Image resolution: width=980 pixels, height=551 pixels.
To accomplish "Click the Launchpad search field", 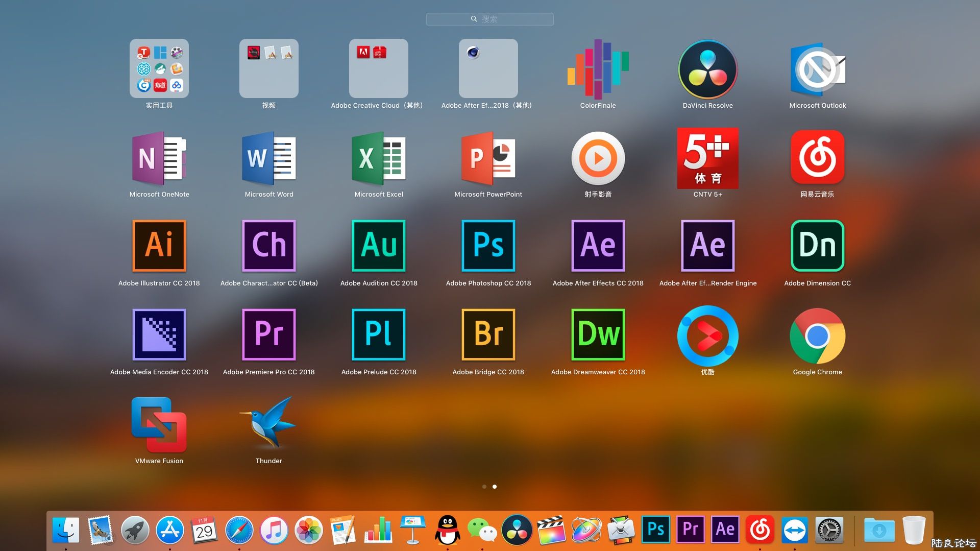I will (x=489, y=19).
